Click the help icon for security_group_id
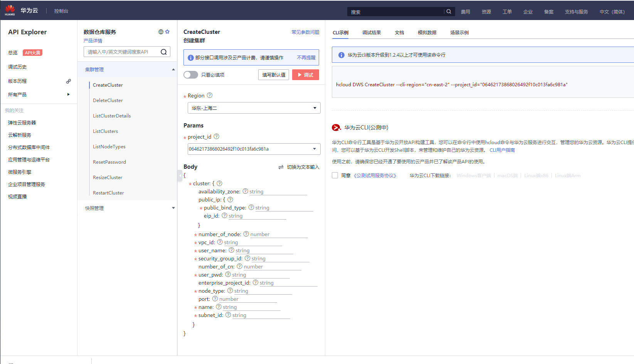The width and height of the screenshot is (634, 364). tap(247, 258)
